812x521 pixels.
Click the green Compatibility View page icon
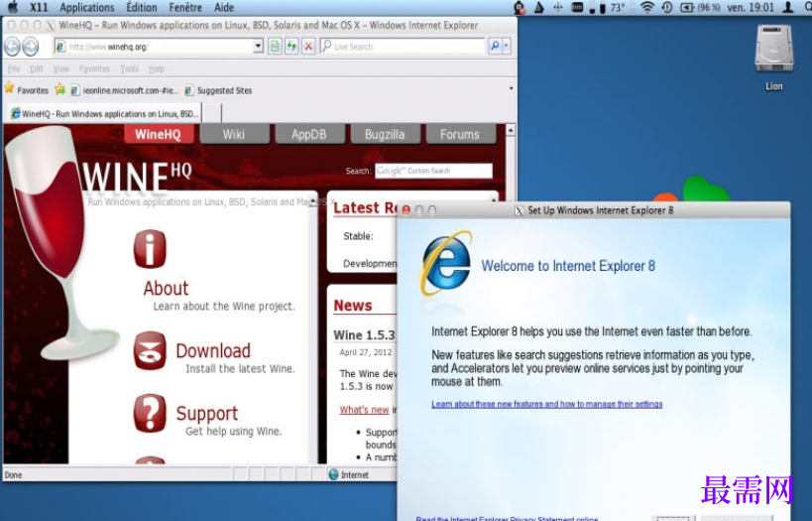(275, 47)
